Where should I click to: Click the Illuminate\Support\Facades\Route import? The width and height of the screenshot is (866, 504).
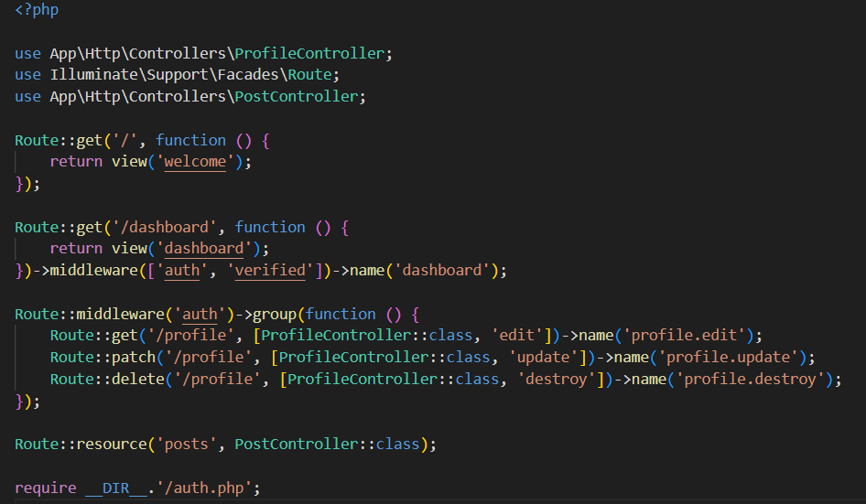click(x=195, y=75)
